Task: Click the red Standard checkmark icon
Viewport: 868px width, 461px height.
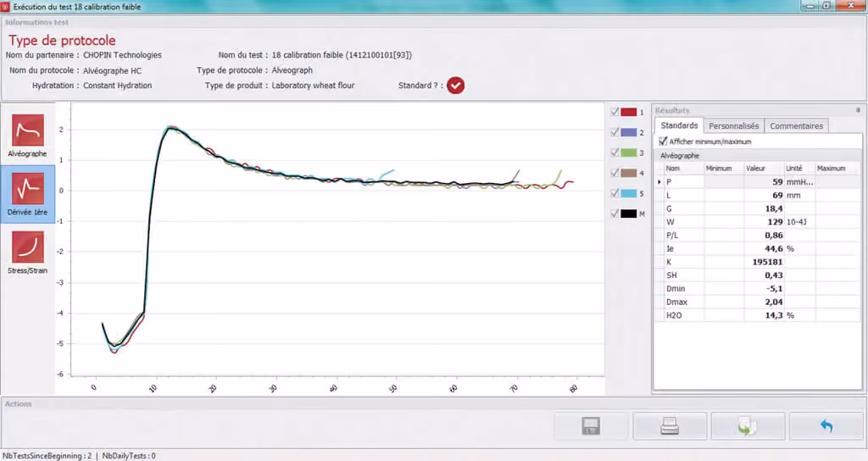Action: (x=455, y=86)
